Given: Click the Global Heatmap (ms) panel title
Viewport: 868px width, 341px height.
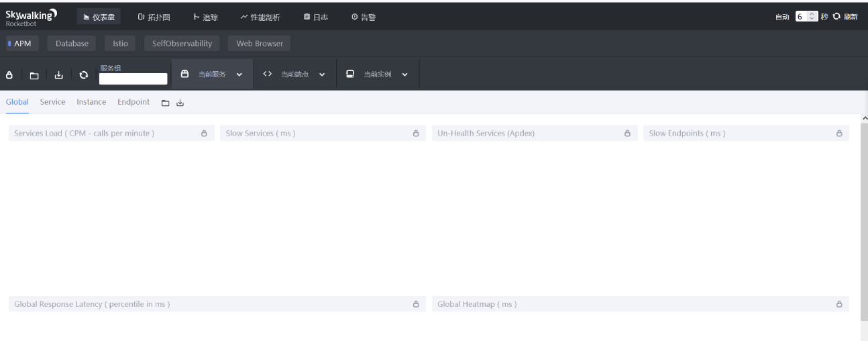Looking at the screenshot, I should [477, 304].
